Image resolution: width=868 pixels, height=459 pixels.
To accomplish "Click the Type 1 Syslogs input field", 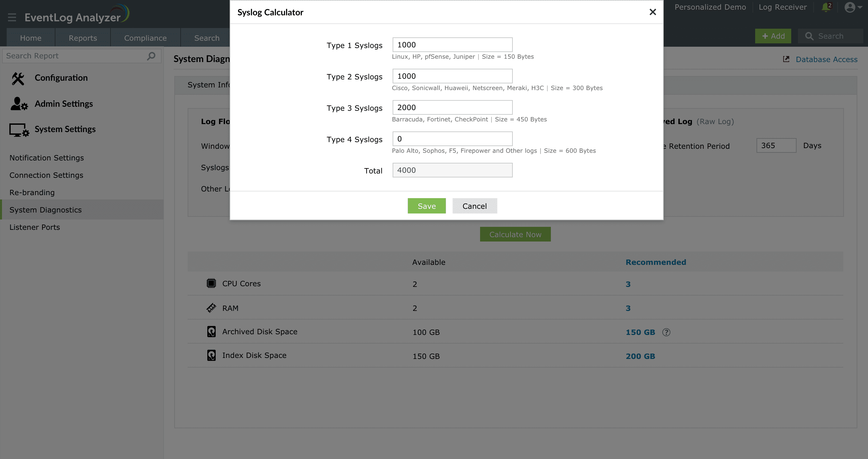I will click(452, 45).
